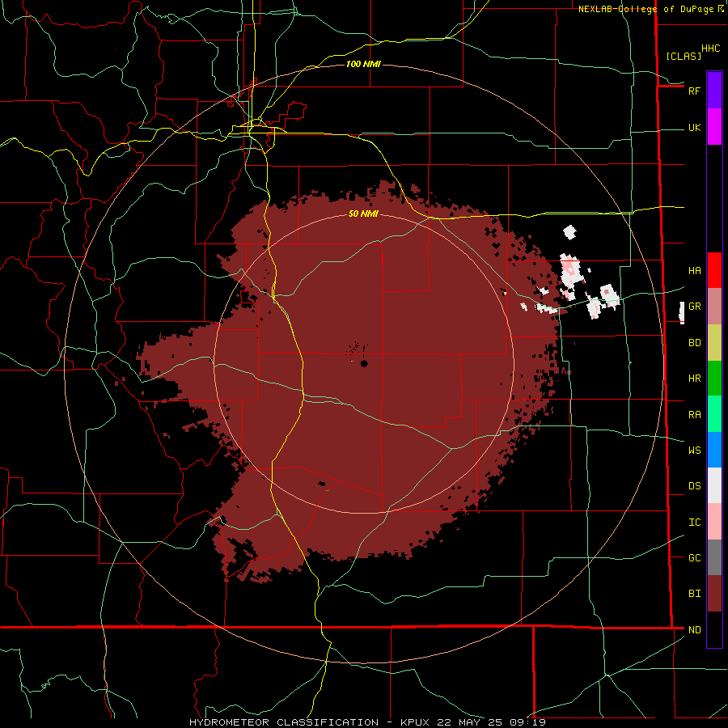Select the WS blue legend swatch
The image size is (728, 728).
point(714,450)
